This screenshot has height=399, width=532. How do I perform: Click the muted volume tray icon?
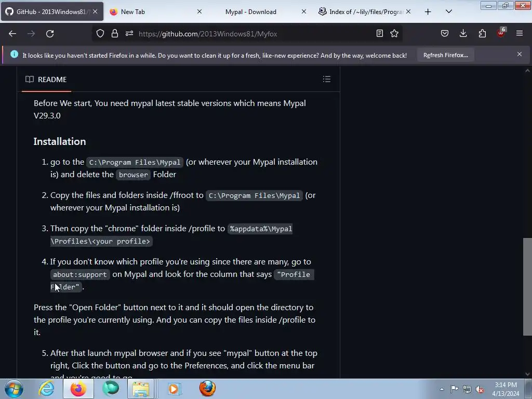coord(480,390)
